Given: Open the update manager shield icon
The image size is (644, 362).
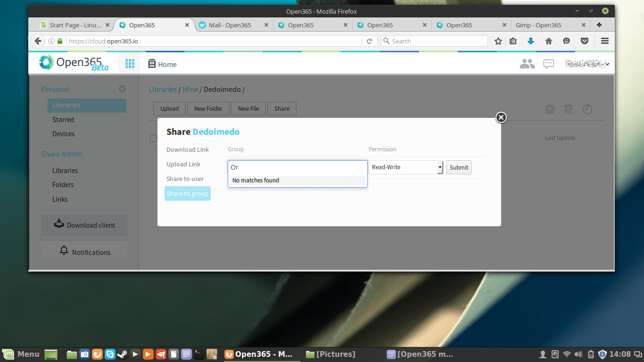Looking at the screenshot, I should coord(602,354).
